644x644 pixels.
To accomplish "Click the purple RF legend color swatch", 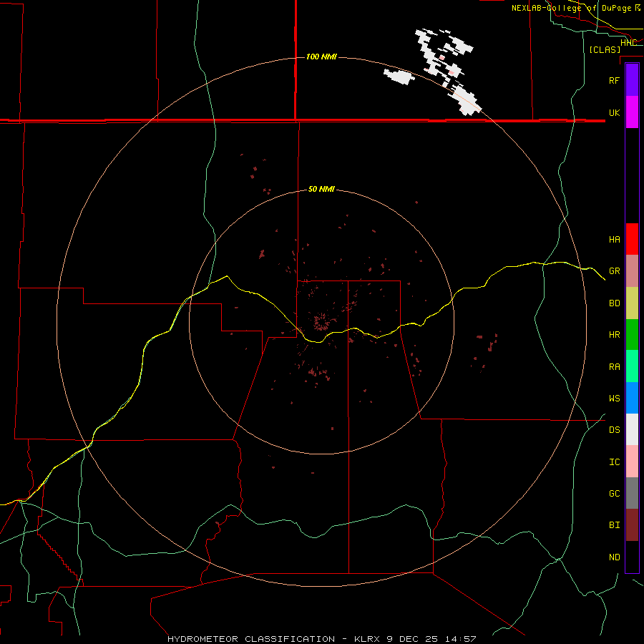I will 632,80.
